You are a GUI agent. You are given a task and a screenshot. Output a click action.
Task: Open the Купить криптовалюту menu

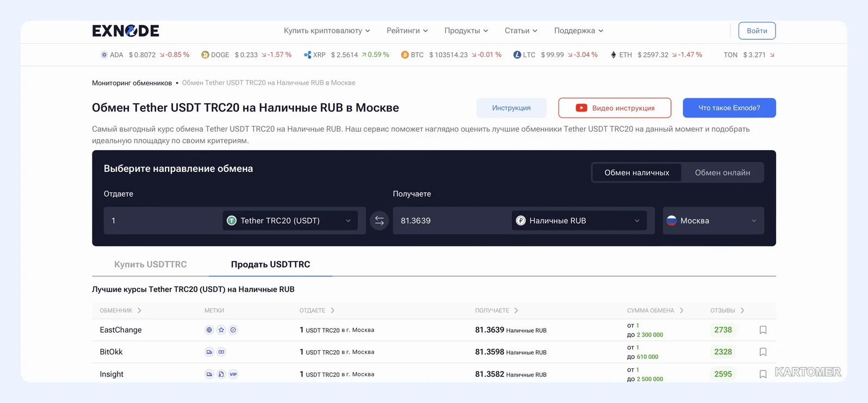(327, 30)
